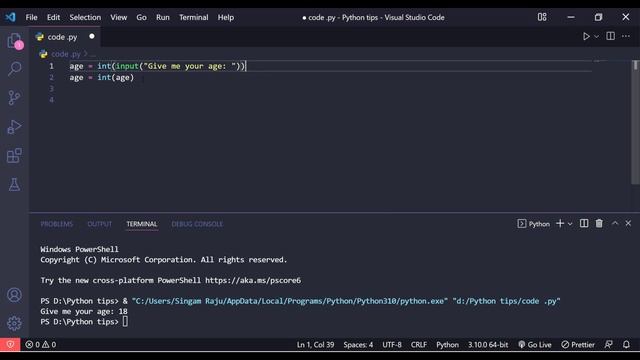The image size is (640, 360).
Task: Open the Run menu
Action: point(162,17)
